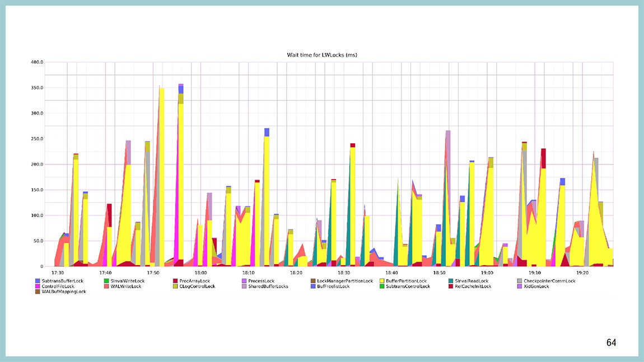Click the WALBufMappingLock brown legend swatch
The image size is (644, 362).
38,292
